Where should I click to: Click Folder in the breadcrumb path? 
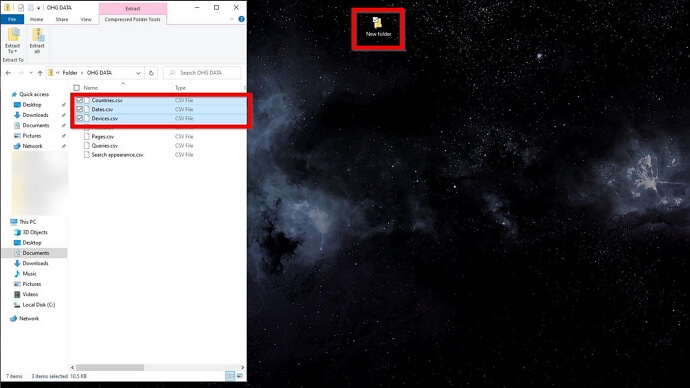pos(70,73)
